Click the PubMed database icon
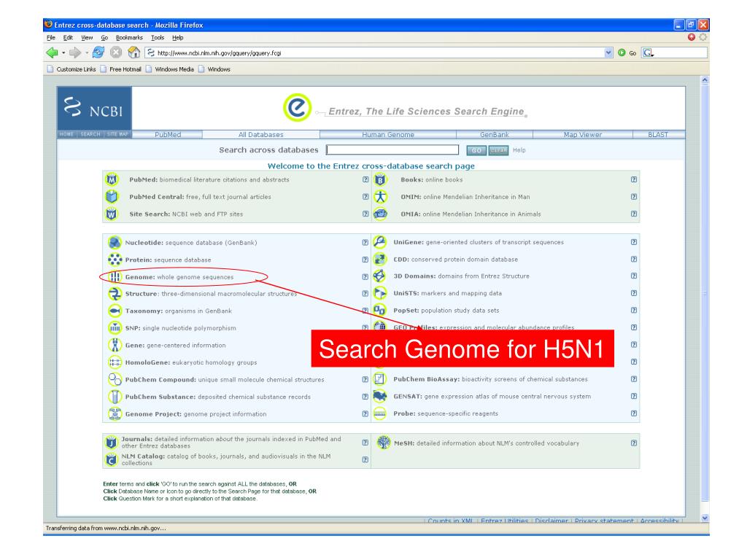The width and height of the screenshot is (747, 560). [112, 179]
